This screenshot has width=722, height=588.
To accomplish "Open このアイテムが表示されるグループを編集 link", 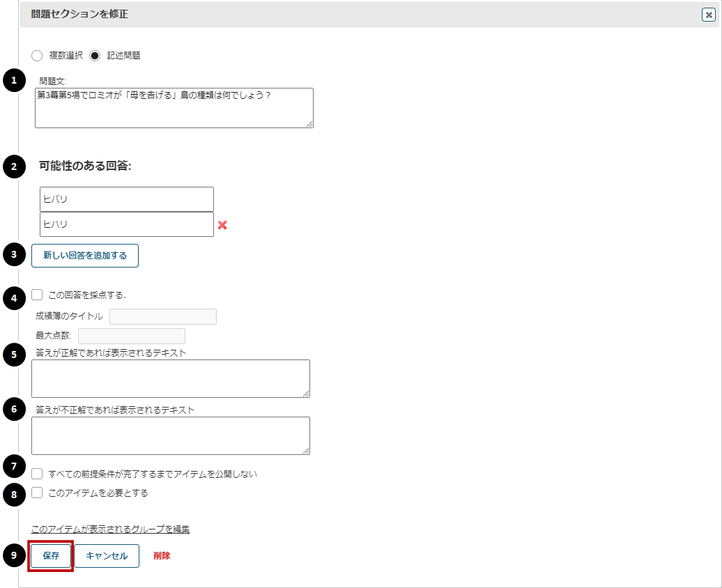I will [x=110, y=529].
